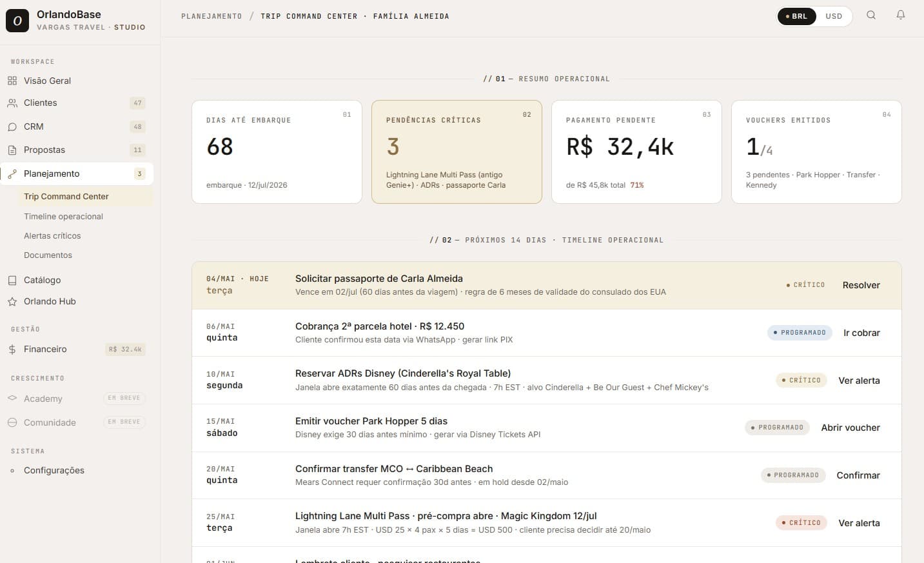Switch currency to BRL
924x563 pixels.
(x=797, y=16)
